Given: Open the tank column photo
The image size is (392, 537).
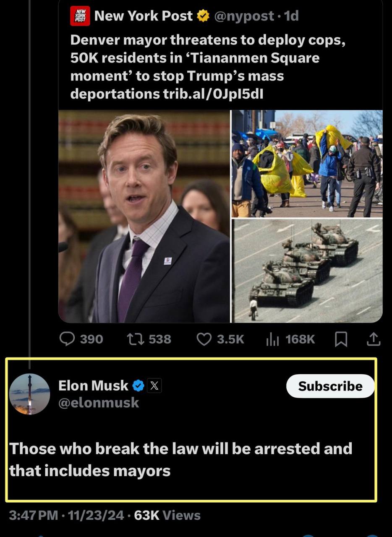Looking at the screenshot, I should click(307, 271).
